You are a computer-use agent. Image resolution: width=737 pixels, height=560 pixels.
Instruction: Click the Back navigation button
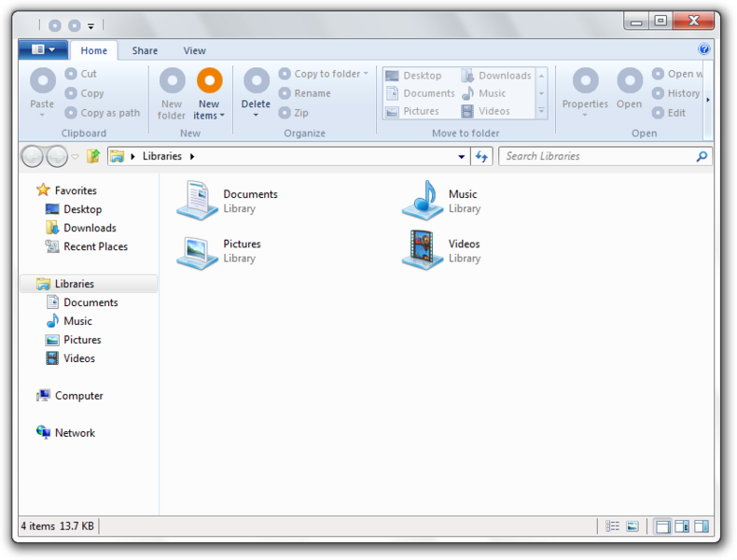click(x=33, y=156)
